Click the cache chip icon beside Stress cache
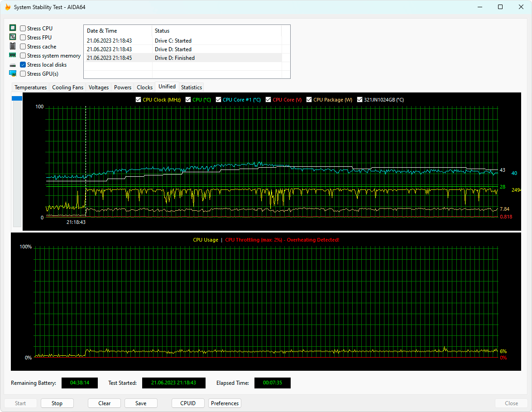 pyautogui.click(x=13, y=46)
